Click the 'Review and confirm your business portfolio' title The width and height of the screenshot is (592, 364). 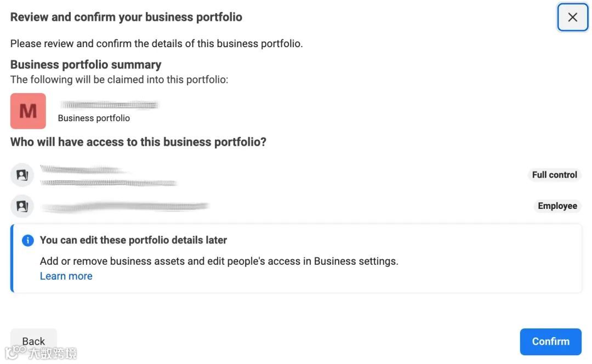[126, 17]
